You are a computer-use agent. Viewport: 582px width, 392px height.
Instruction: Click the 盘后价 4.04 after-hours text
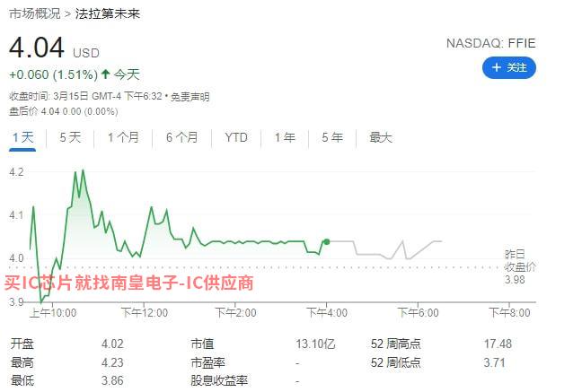click(64, 111)
